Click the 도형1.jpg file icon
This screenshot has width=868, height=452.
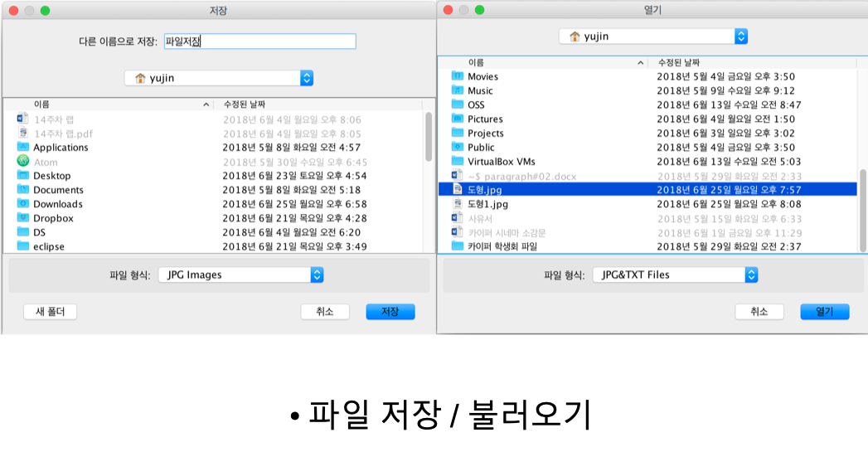pyautogui.click(x=458, y=203)
